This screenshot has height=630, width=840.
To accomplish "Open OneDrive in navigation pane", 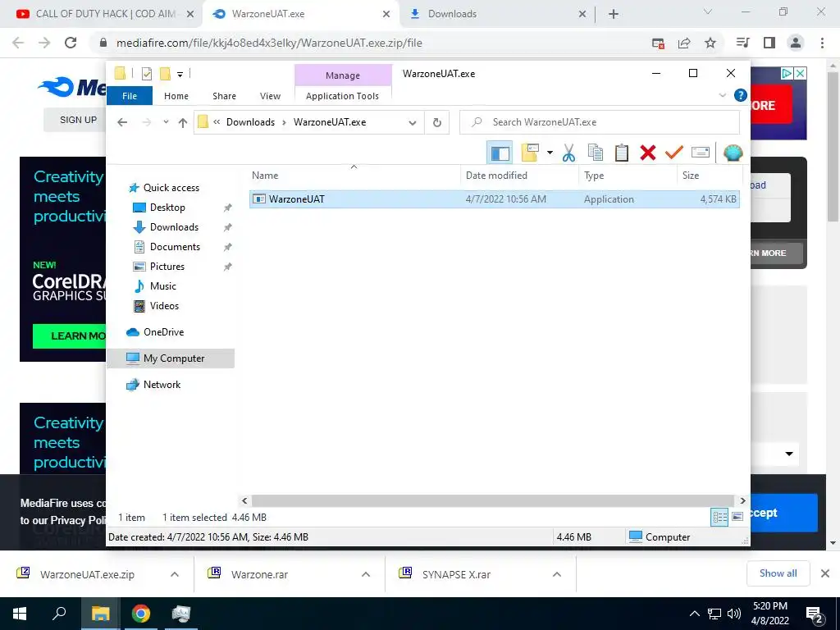I will click(163, 332).
